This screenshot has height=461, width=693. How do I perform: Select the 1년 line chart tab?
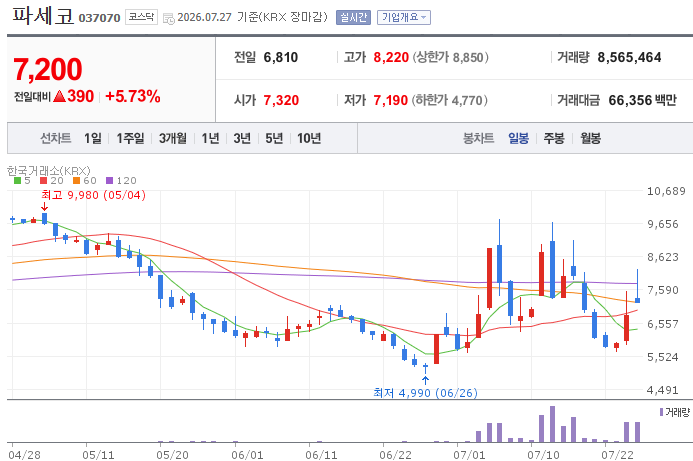pyautogui.click(x=210, y=138)
